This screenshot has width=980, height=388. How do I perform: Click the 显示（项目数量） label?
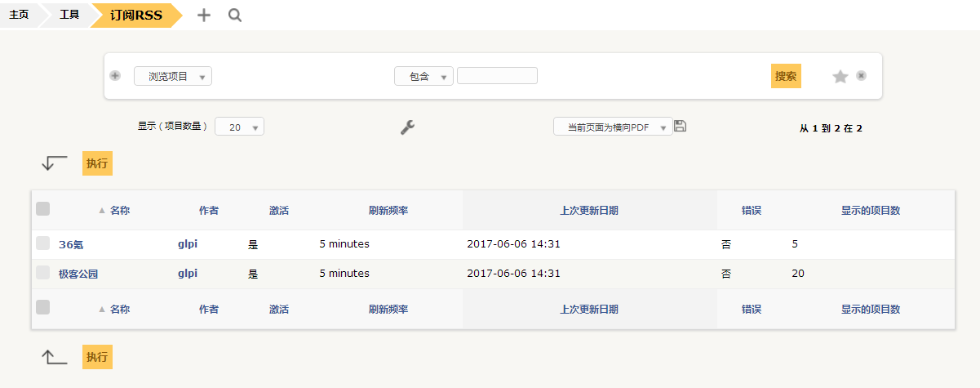click(172, 127)
